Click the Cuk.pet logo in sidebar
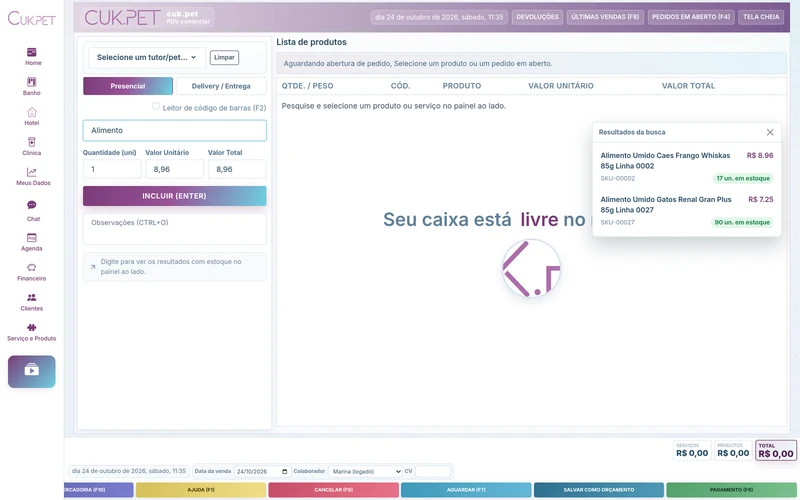 (x=32, y=19)
